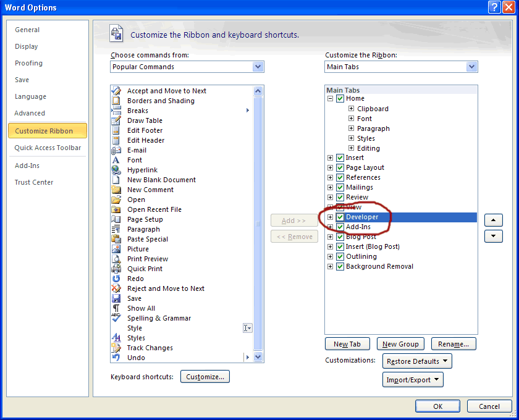Switch to the Proofing section
The width and height of the screenshot is (519, 420).
28,62
